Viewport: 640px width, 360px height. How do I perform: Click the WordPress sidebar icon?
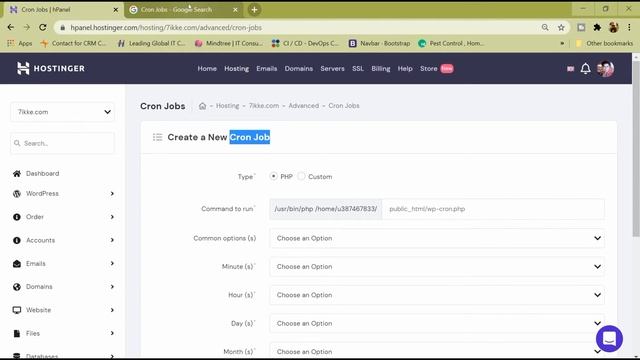(x=17, y=193)
